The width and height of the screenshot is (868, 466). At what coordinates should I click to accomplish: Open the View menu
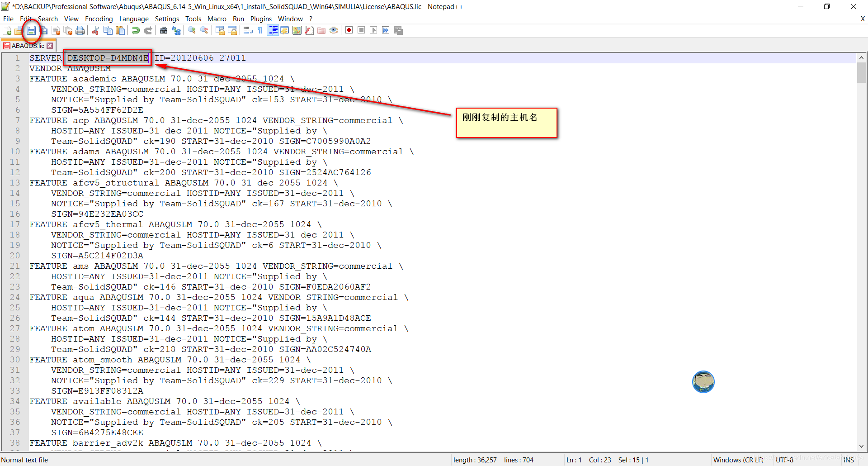coord(71,19)
